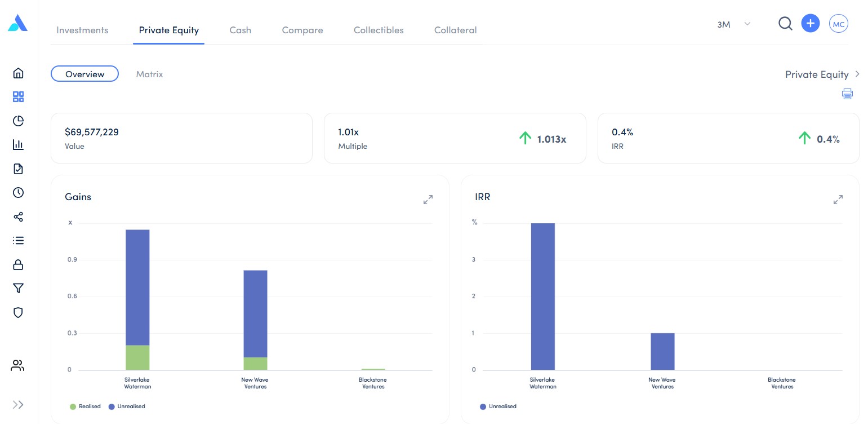Screen dimensions: 868x424
Task: Open the share nodes sidebar icon
Action: click(x=18, y=217)
